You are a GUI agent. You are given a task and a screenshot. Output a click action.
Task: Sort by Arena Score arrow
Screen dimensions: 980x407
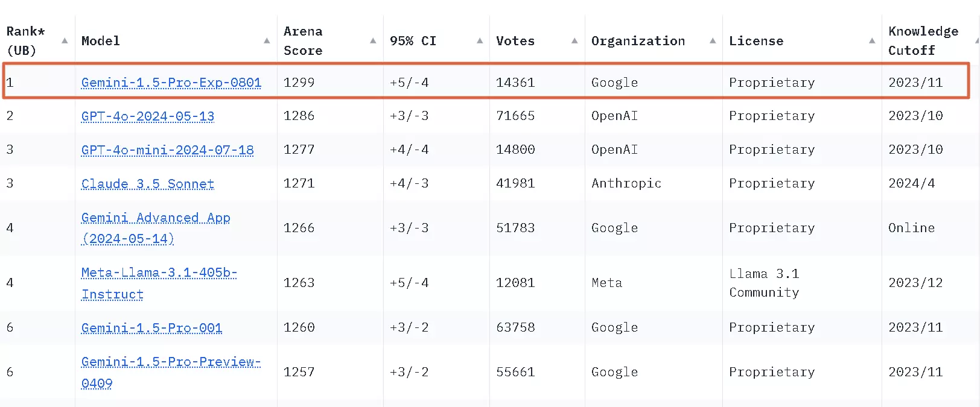tap(373, 40)
